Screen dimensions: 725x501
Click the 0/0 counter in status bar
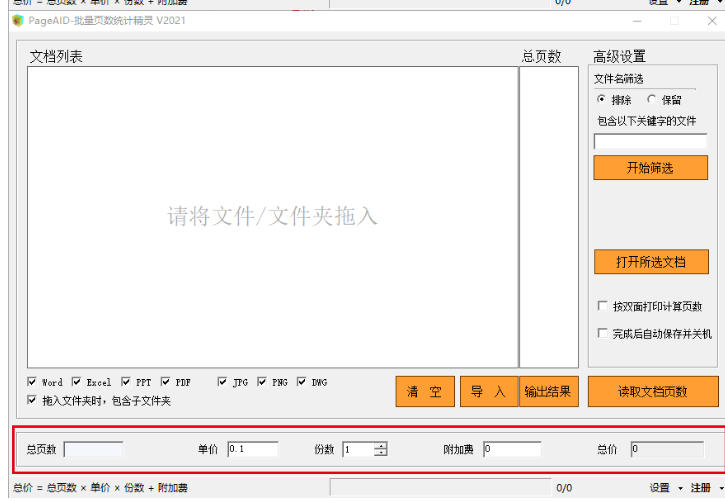pos(564,488)
